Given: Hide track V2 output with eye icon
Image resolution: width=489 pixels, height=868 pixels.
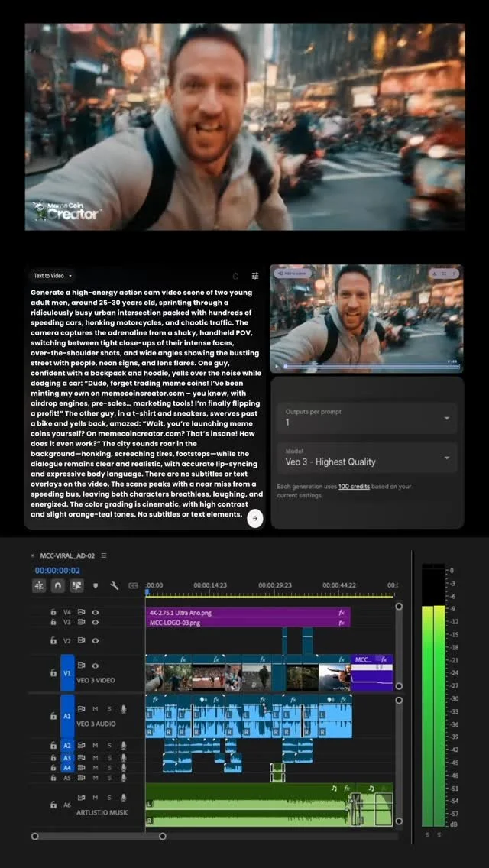Looking at the screenshot, I should (x=96, y=640).
